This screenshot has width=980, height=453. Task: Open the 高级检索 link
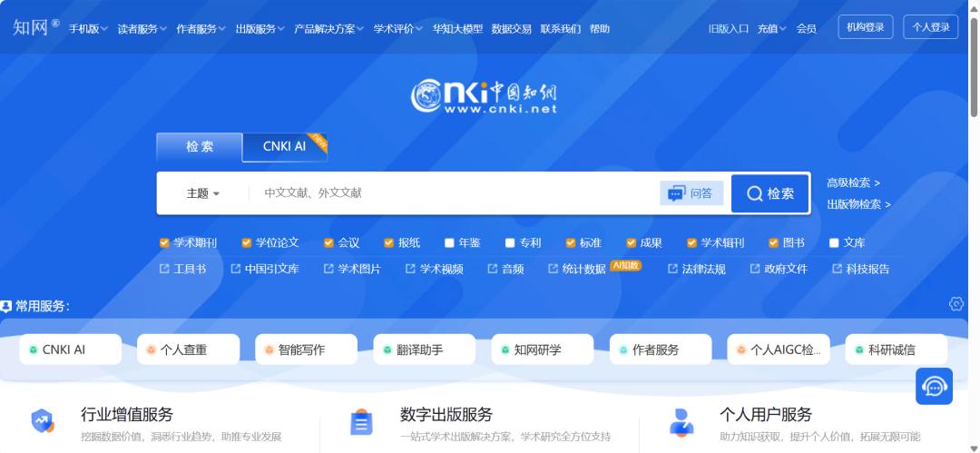click(853, 182)
